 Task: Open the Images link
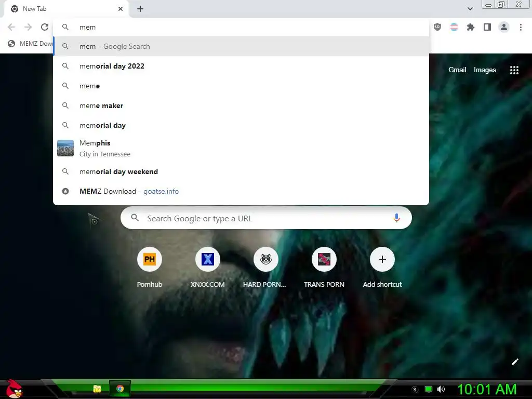click(485, 70)
